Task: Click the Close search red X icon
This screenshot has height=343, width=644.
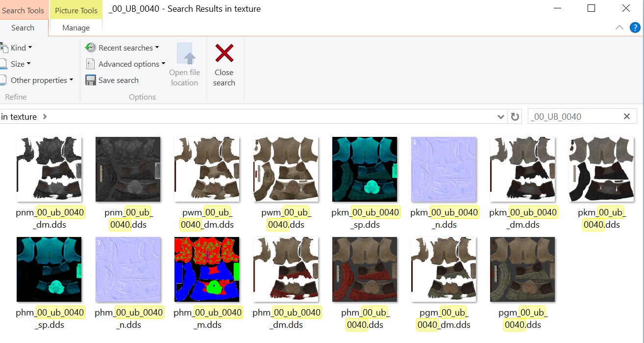Action: (x=224, y=53)
